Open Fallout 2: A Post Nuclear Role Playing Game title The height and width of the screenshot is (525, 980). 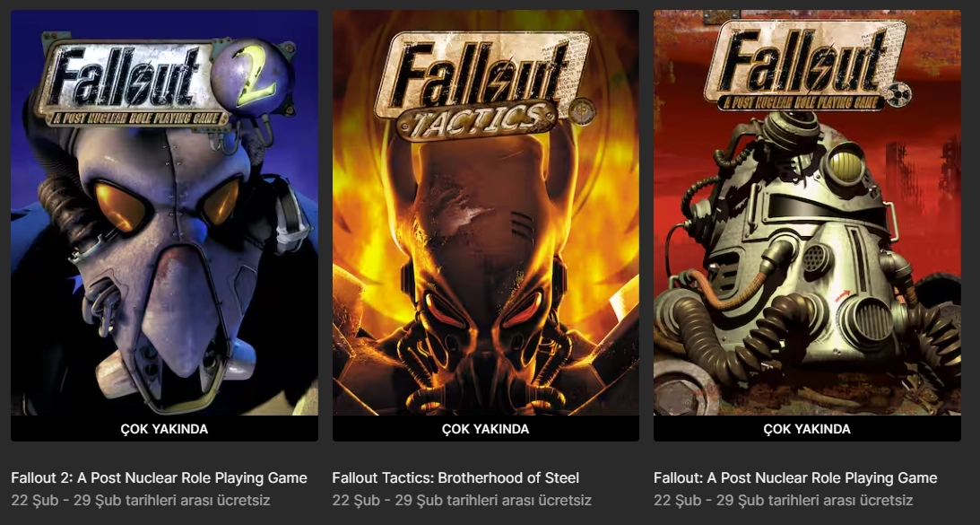click(x=160, y=478)
